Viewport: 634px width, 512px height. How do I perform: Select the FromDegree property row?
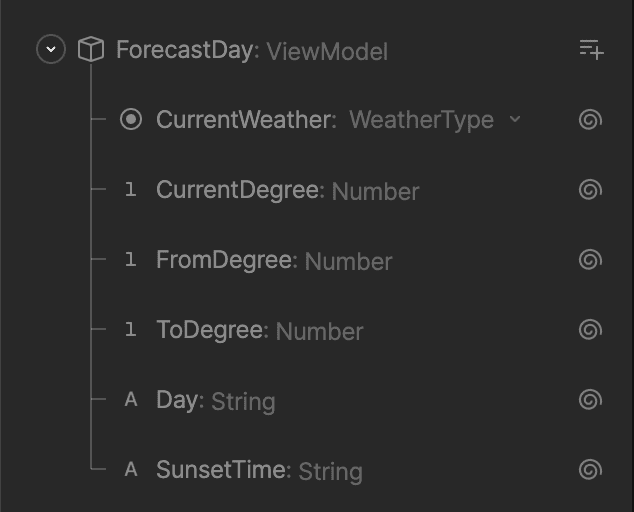click(226, 260)
